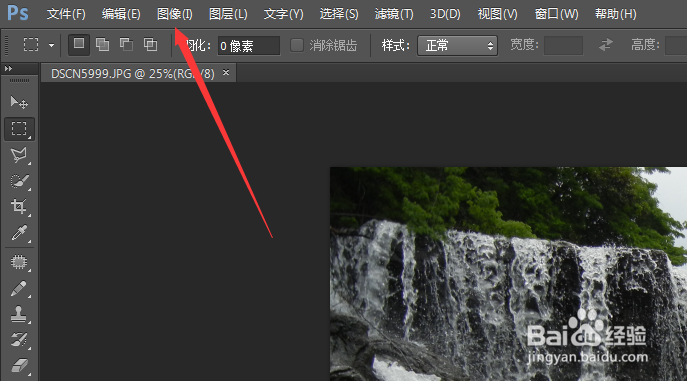Open the 滤镜(T) menu
Image resolution: width=687 pixels, height=381 pixels.
pyautogui.click(x=394, y=14)
